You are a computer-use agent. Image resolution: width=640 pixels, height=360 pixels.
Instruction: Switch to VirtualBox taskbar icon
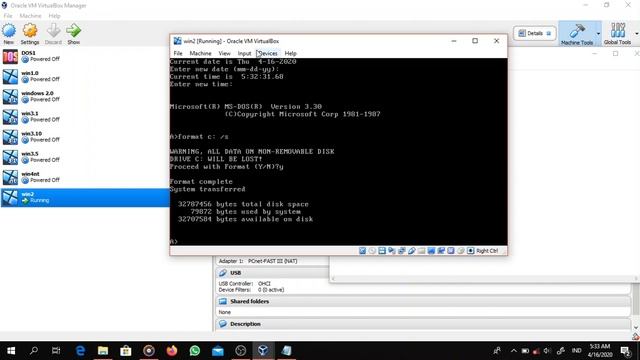tap(263, 351)
